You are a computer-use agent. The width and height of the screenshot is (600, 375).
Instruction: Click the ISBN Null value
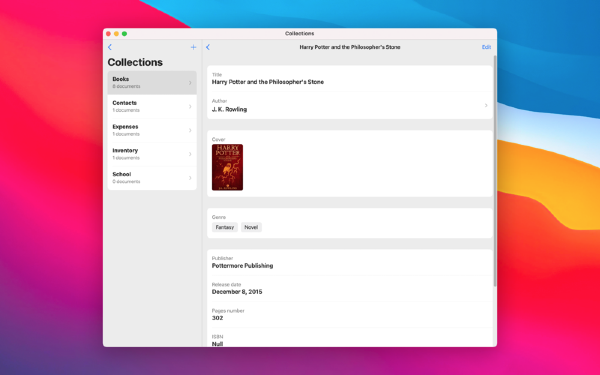(217, 344)
